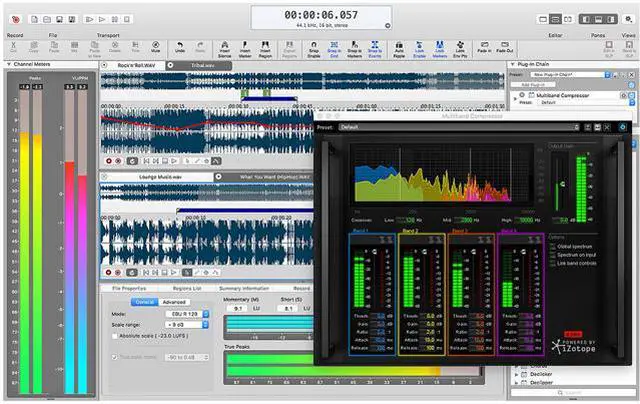Toggle Snap to Grid
The image size is (640, 404).
(x=334, y=49)
